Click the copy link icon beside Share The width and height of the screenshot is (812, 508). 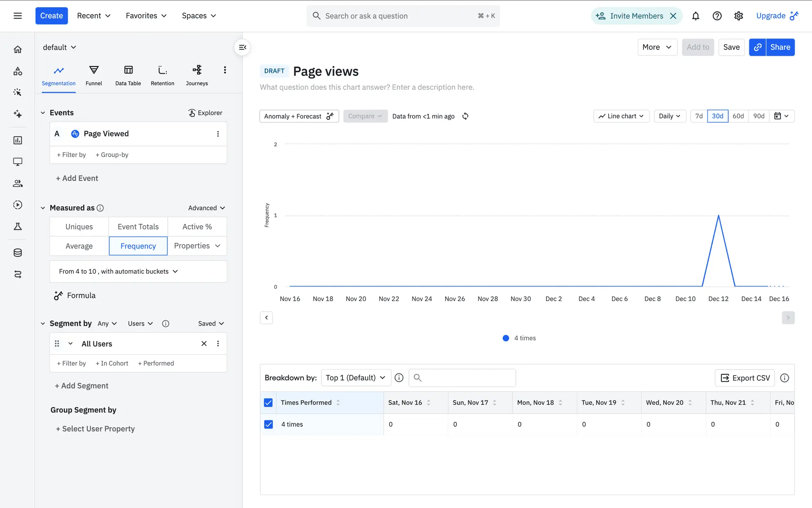[757, 47]
